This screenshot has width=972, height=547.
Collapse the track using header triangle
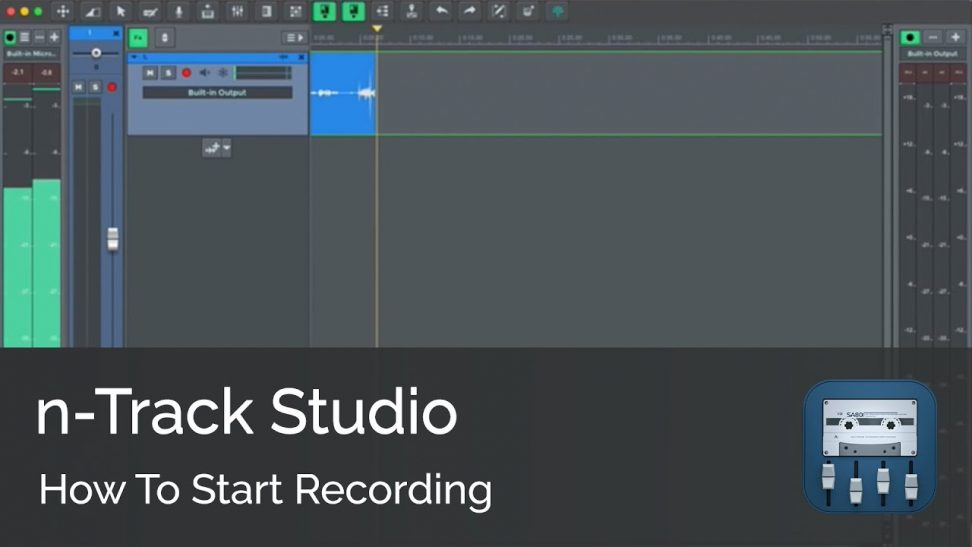point(135,58)
